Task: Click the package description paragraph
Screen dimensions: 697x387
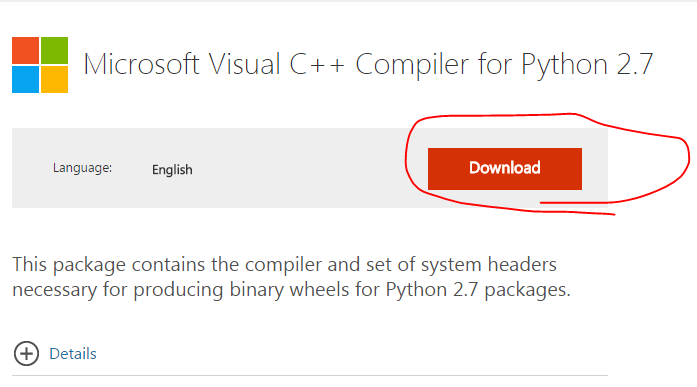Action: click(291, 277)
